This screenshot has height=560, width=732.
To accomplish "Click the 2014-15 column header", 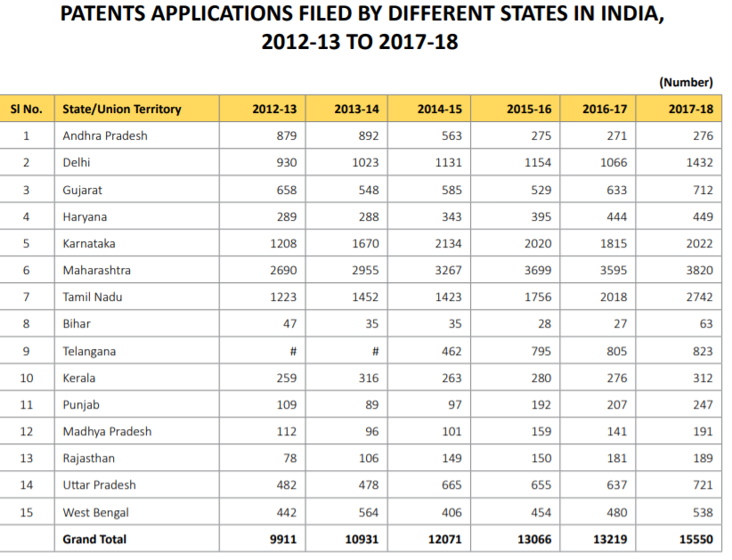I will point(437,109).
